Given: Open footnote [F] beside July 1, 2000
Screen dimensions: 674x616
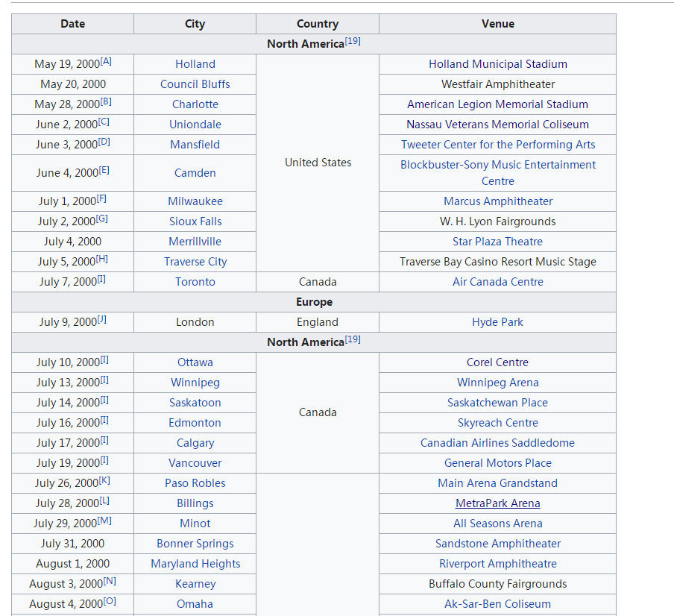Looking at the screenshot, I should (101, 199).
